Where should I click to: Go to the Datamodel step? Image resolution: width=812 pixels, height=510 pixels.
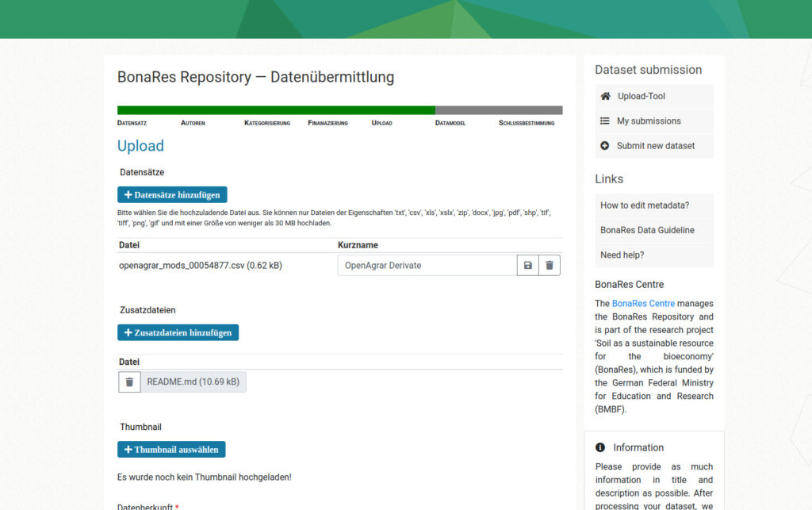point(450,123)
